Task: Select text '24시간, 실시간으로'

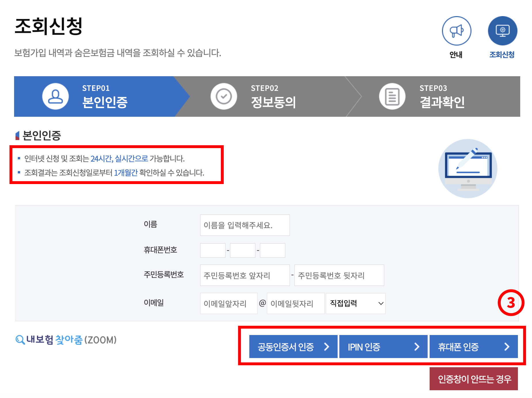Action: [119, 158]
